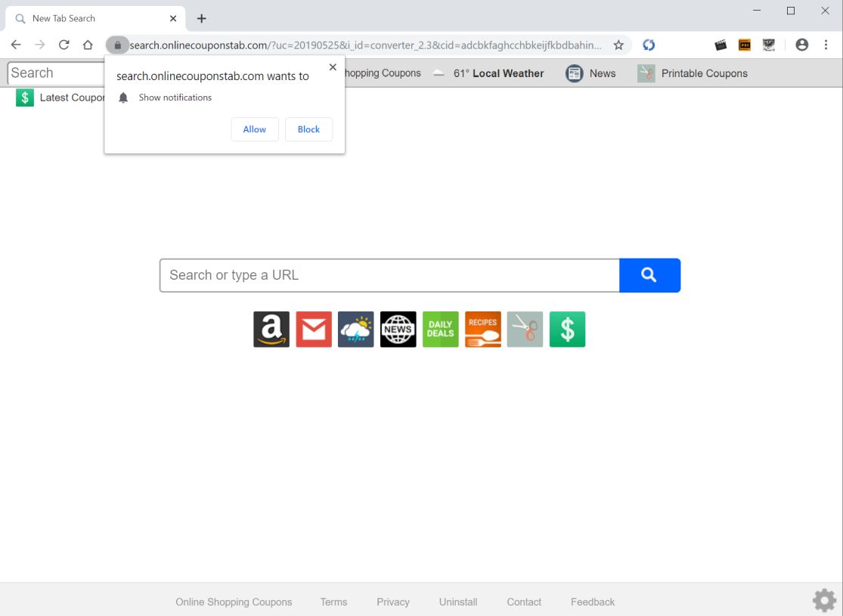Screen dimensions: 843x616
Task: Click the blue sync arrows extension icon
Action: coord(649,45)
